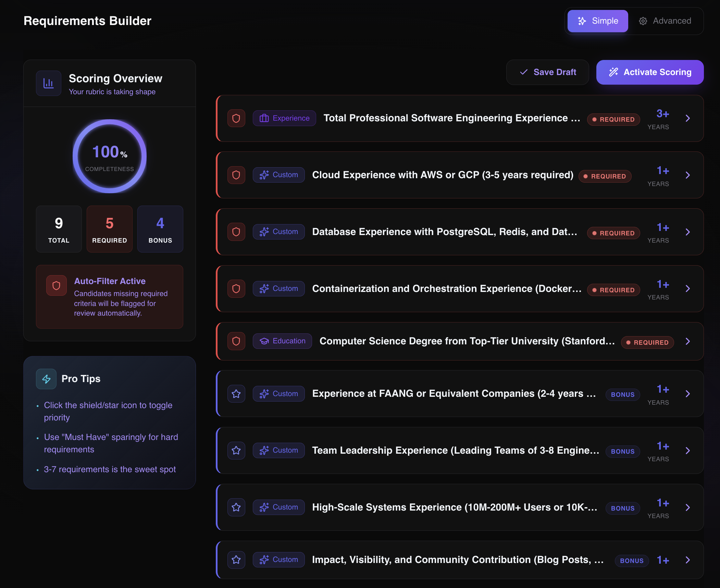Select the Simple mode tab
Screen dimensions: 720x588
tap(597, 21)
